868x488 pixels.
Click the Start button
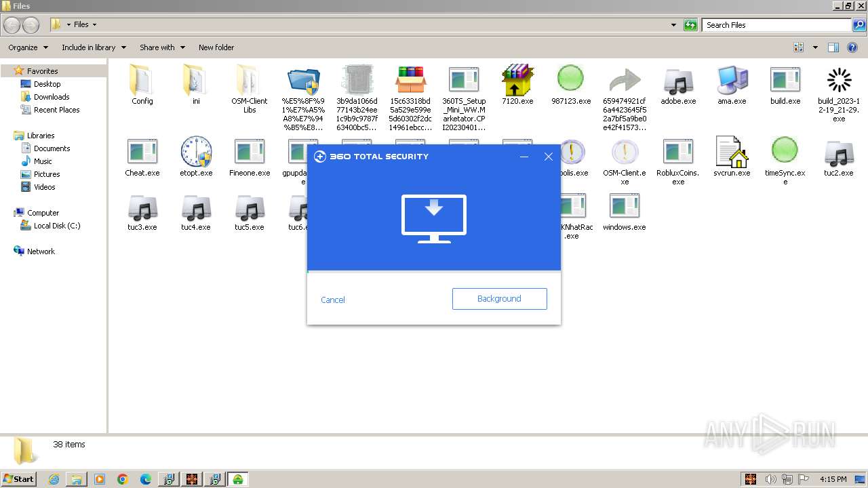(x=19, y=479)
